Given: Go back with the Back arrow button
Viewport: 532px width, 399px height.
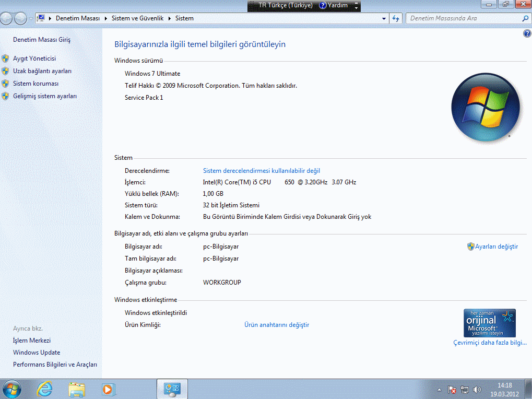Looking at the screenshot, I should pyautogui.click(x=6, y=18).
